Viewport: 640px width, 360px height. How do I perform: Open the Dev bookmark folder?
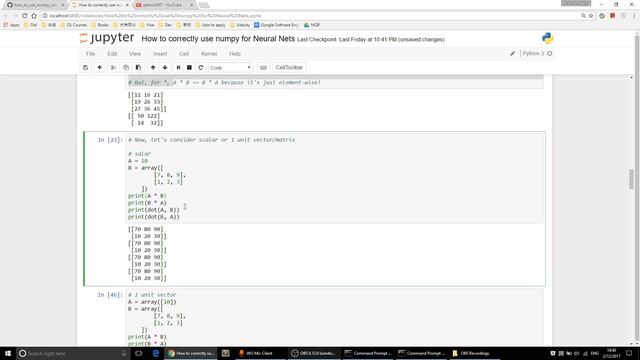tap(165, 25)
